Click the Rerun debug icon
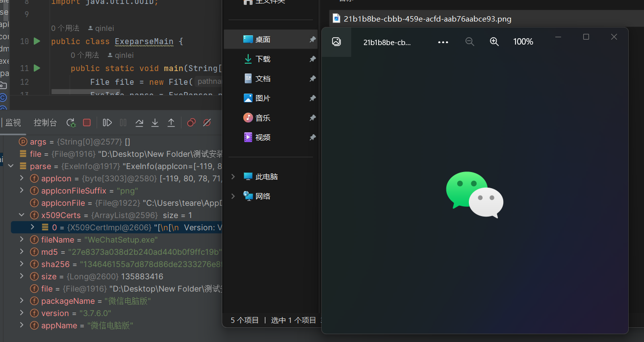 [71, 122]
